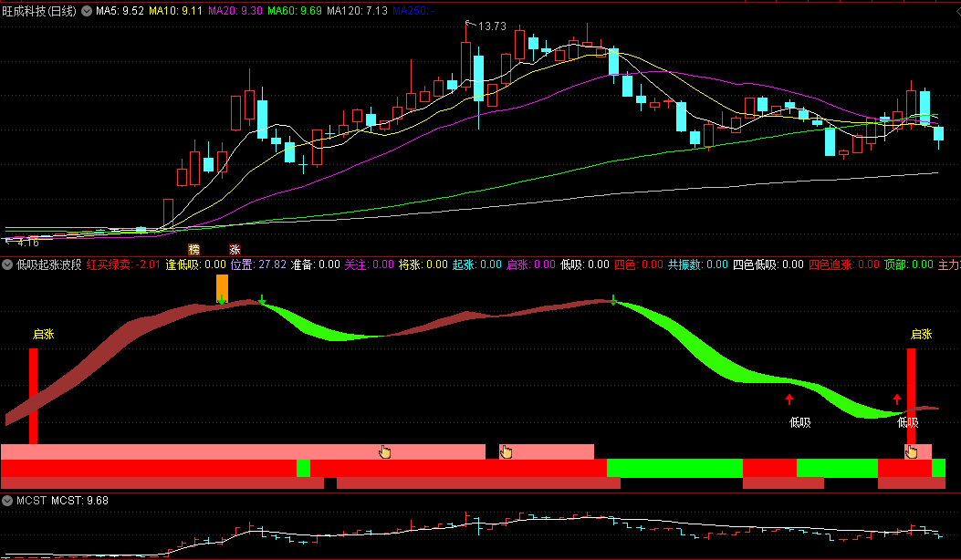Expand the 低吸起涨波段 indicator panel menu

[7, 264]
